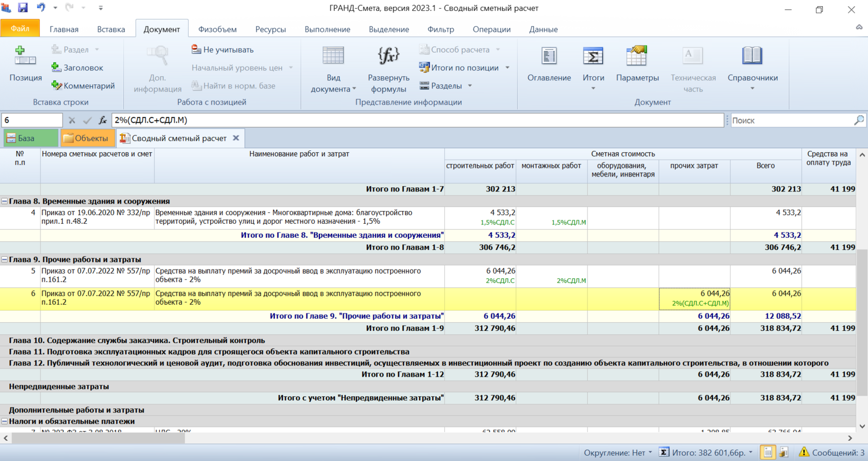Click the Поиск search field
Image resolution: width=868 pixels, height=461 pixels.
point(792,120)
